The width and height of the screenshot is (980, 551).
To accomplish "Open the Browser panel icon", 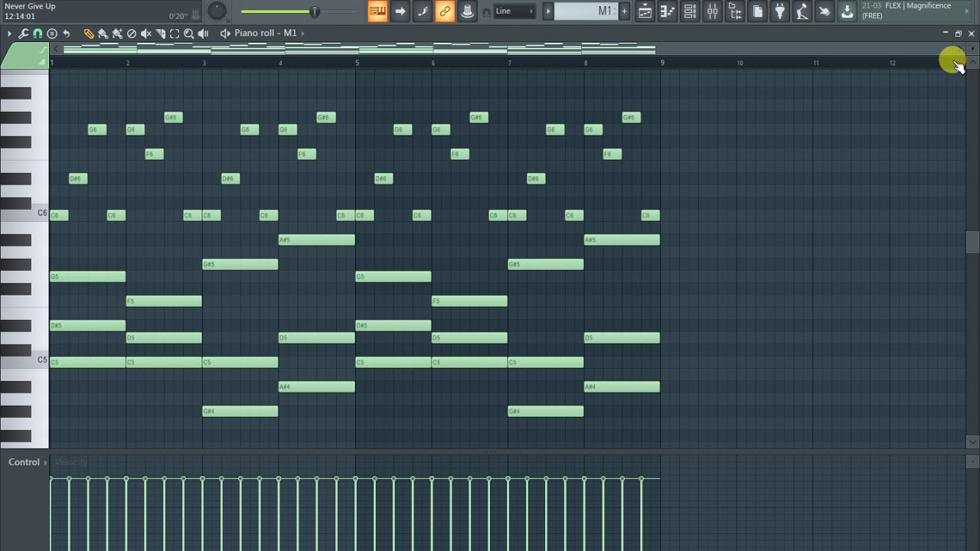I will click(x=735, y=11).
